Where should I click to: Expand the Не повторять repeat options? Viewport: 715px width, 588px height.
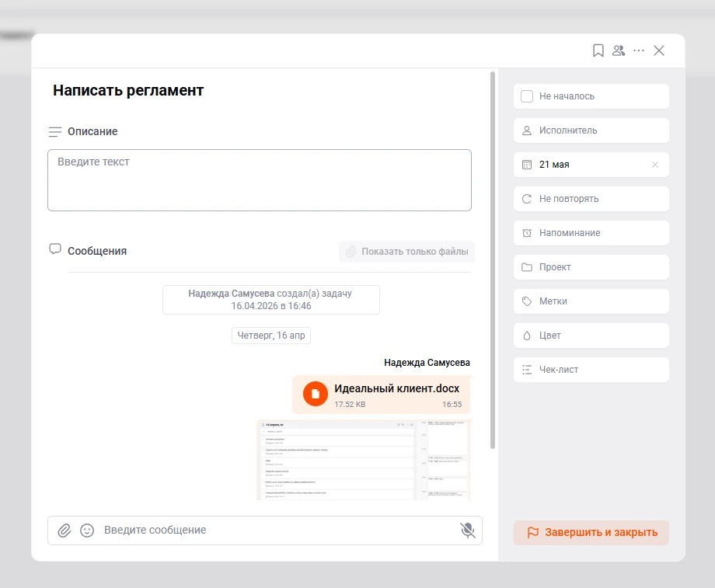591,199
